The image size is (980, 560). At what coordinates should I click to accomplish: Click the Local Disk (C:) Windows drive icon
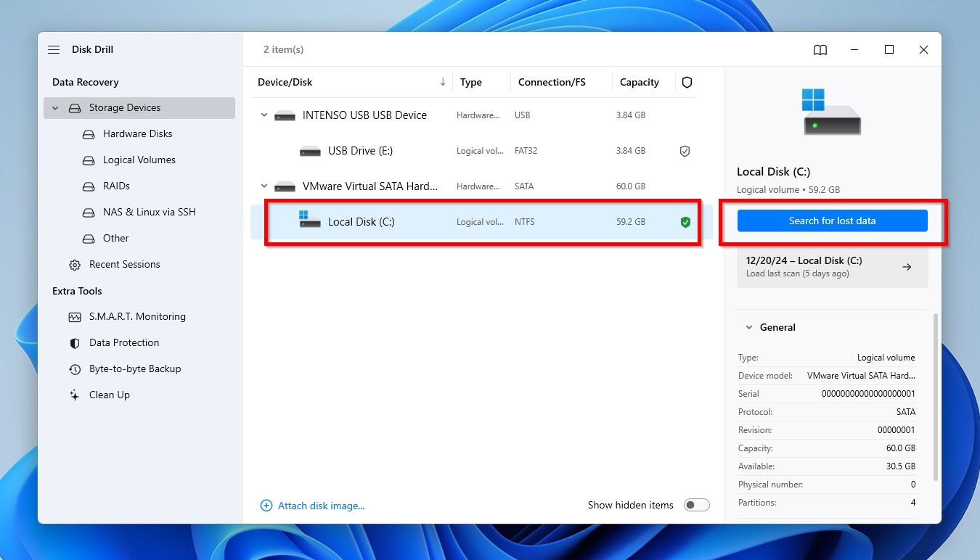(x=310, y=220)
